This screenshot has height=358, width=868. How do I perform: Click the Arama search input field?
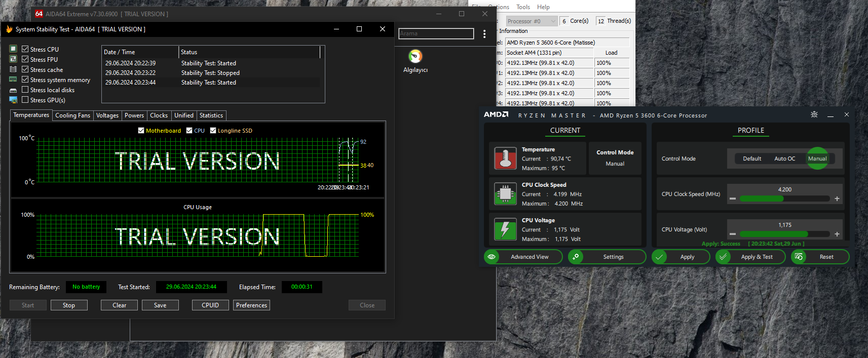436,34
